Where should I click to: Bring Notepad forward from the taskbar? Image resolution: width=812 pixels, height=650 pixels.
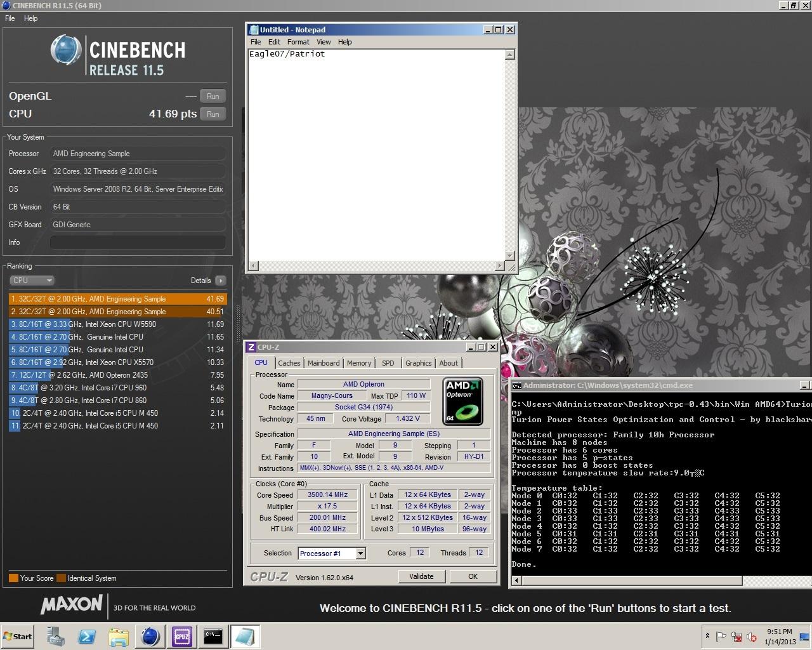click(x=245, y=636)
